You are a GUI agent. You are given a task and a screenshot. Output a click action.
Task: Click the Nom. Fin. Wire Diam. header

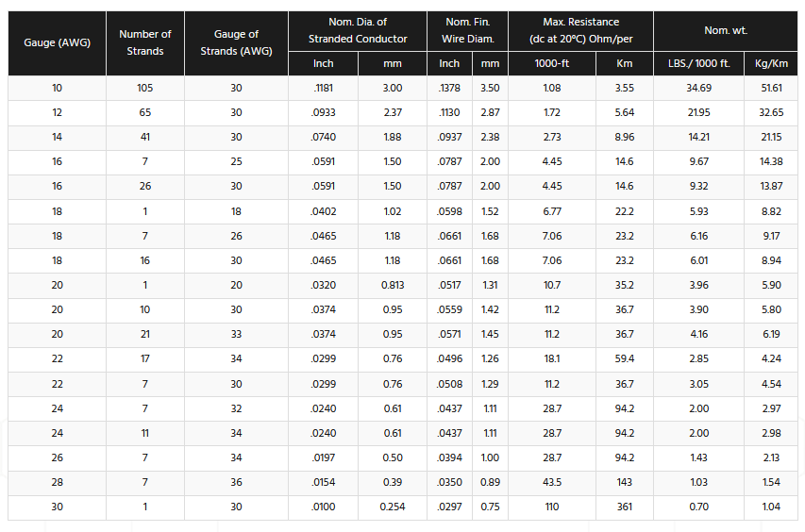coord(467,30)
